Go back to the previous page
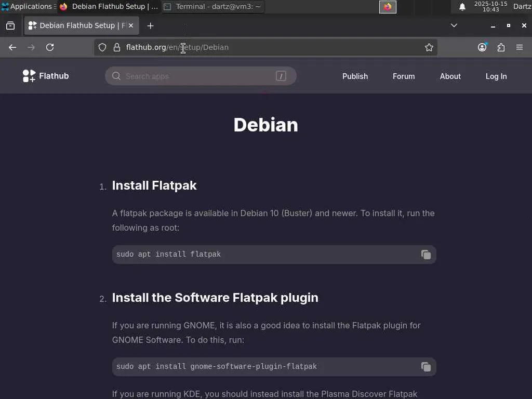 [x=12, y=47]
